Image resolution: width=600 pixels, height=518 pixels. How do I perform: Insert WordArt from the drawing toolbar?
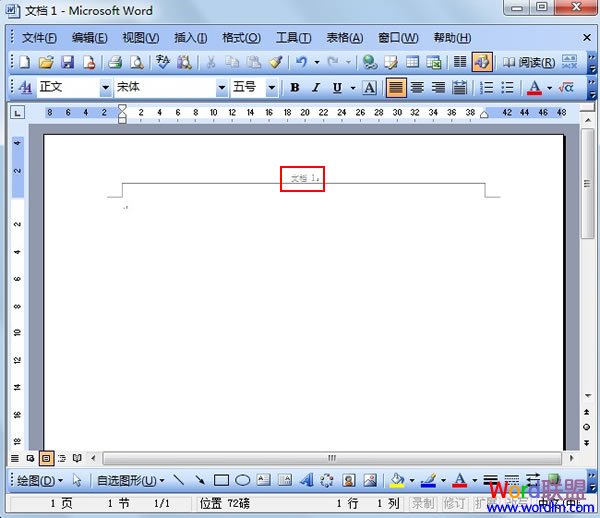click(306, 480)
